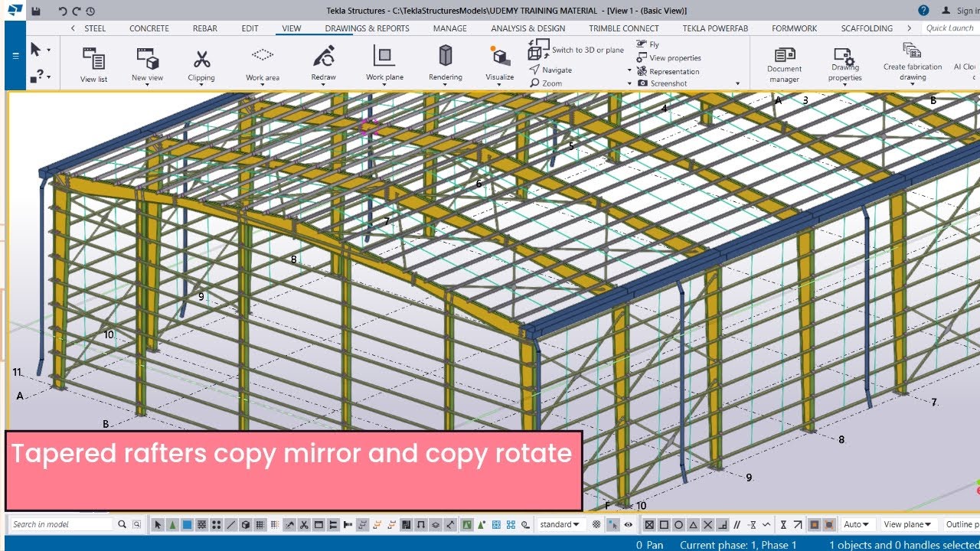Screen dimensions: 980x551
Task: Toggle the Select grid selection switch
Action: 260,524
